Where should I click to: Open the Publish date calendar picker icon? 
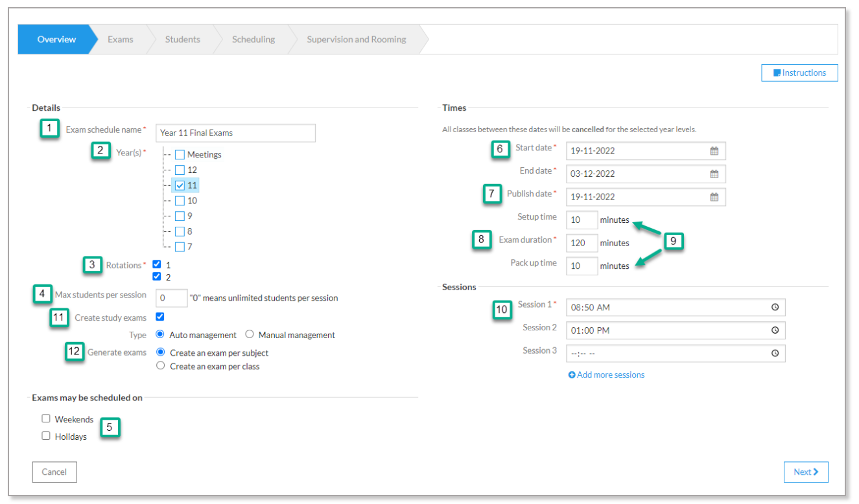pyautogui.click(x=714, y=197)
